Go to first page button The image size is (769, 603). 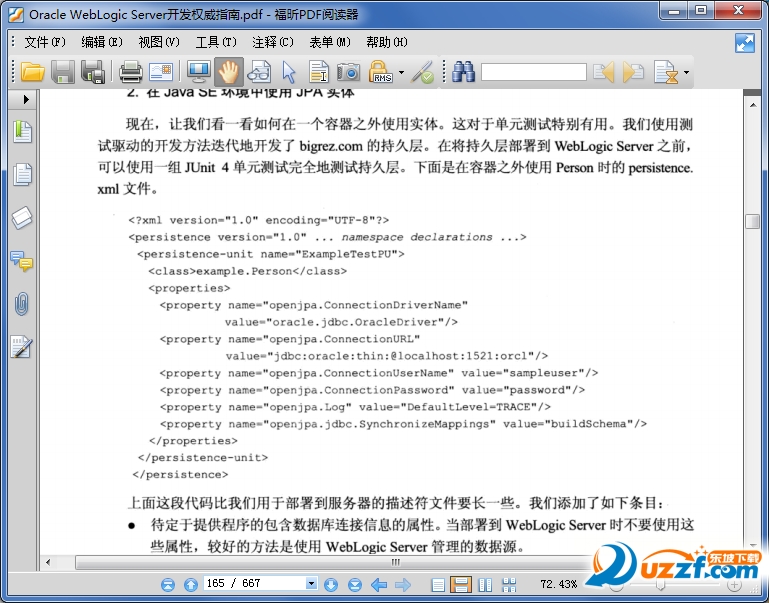click(168, 584)
